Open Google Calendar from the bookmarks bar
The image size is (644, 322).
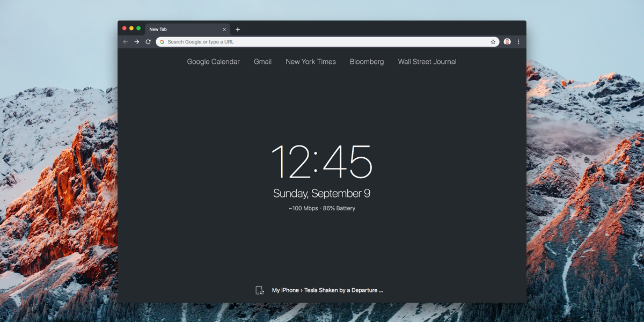click(x=213, y=61)
